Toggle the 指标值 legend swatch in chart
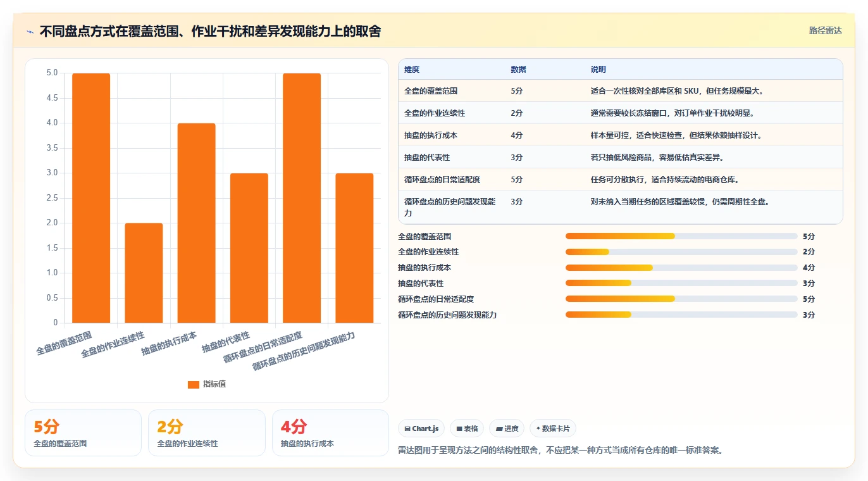 click(x=194, y=384)
